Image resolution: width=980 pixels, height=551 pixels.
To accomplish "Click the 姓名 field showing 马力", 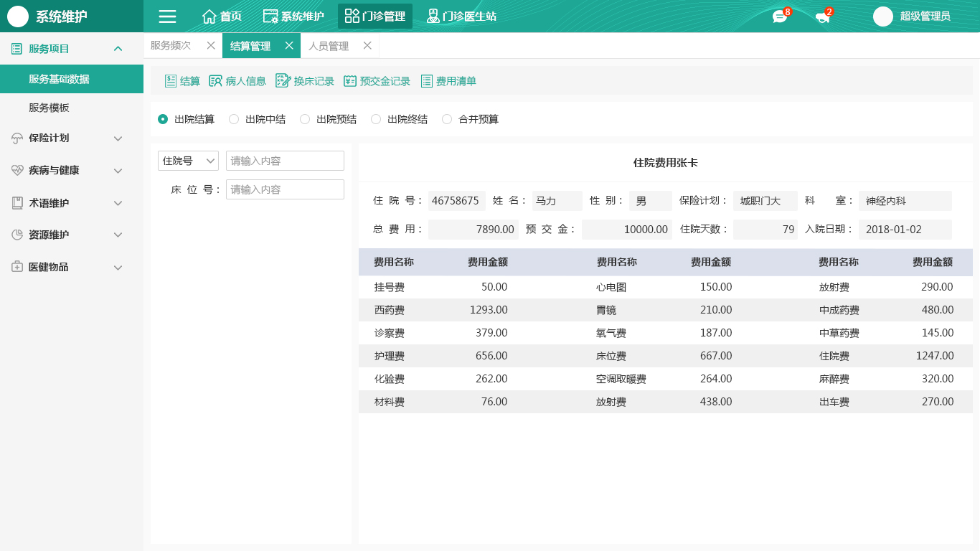I will [557, 201].
